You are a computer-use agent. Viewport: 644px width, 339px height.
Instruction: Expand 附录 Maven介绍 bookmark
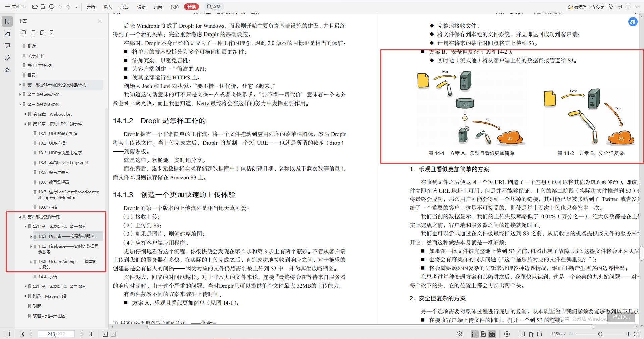pyautogui.click(x=25, y=296)
